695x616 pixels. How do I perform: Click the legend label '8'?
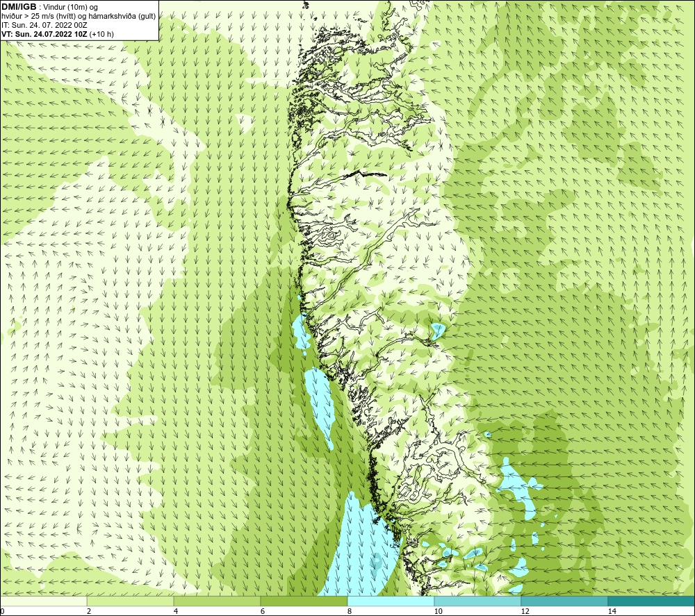[x=350, y=611]
